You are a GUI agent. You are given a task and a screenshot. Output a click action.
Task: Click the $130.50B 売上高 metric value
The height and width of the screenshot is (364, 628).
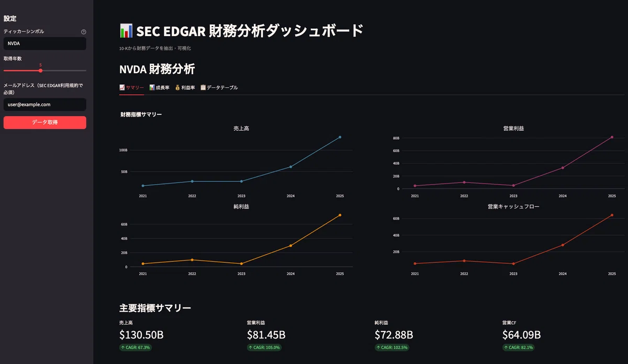pos(141,335)
